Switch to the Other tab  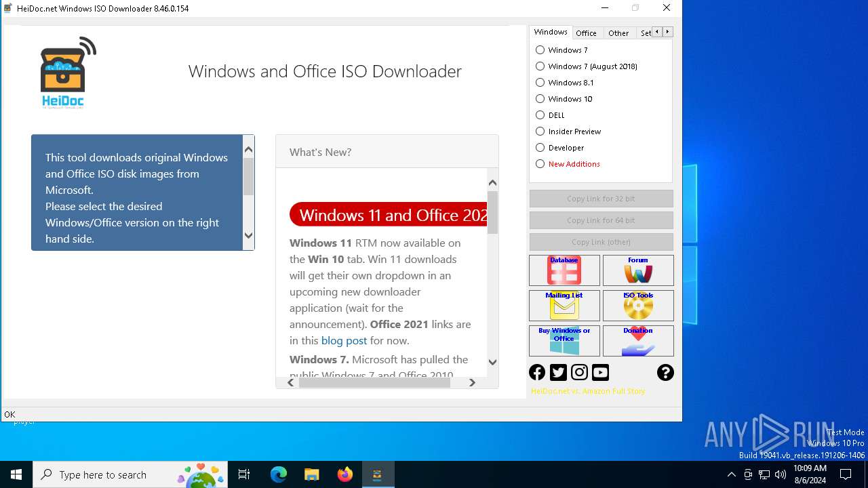coord(618,33)
